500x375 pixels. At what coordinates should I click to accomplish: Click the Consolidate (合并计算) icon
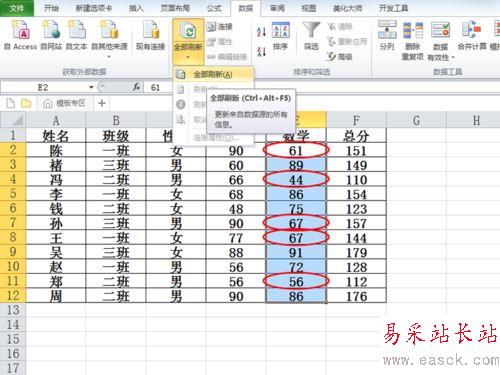pyautogui.click(x=472, y=36)
